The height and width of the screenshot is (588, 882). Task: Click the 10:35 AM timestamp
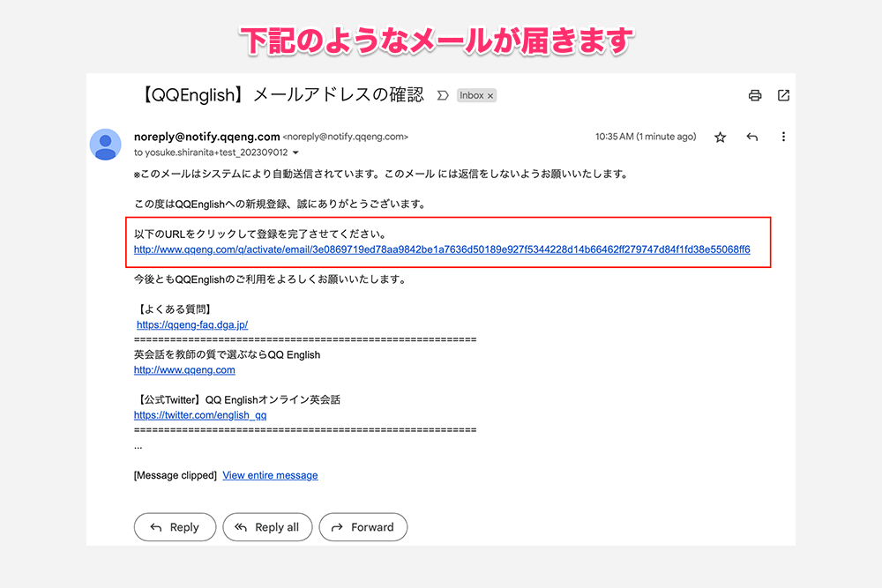646,137
